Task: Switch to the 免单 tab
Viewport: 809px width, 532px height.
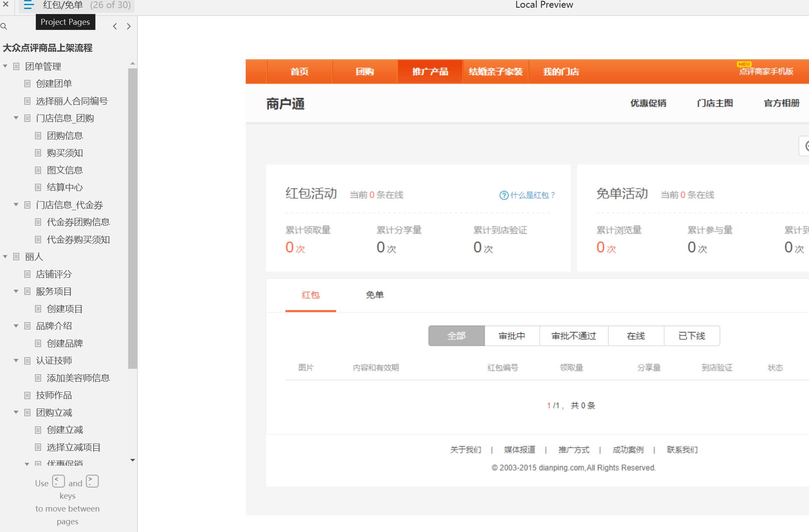Action: pyautogui.click(x=375, y=295)
